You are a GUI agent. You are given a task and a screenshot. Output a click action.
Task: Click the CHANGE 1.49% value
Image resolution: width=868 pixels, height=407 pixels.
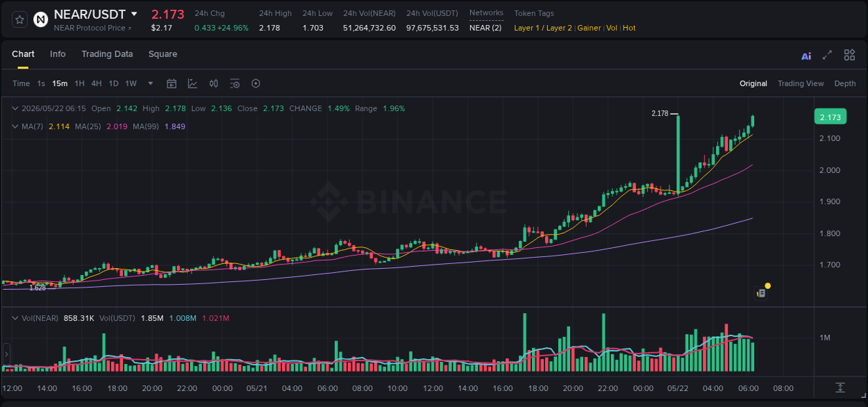click(339, 108)
